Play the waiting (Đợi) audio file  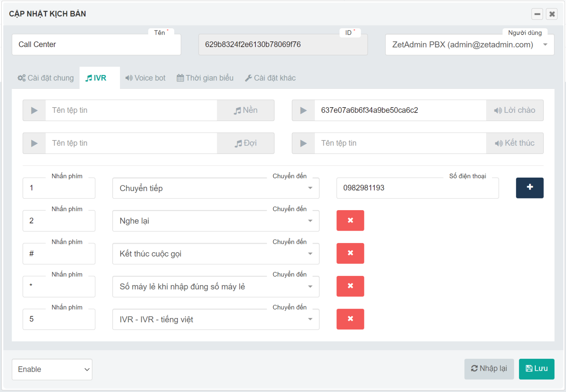[34, 143]
